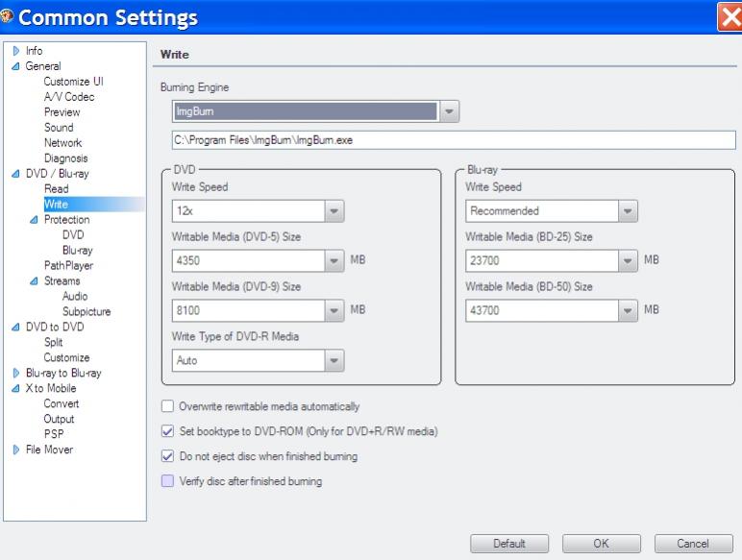The width and height of the screenshot is (742, 560).
Task: Open PathPlayer settings
Action: tap(68, 265)
